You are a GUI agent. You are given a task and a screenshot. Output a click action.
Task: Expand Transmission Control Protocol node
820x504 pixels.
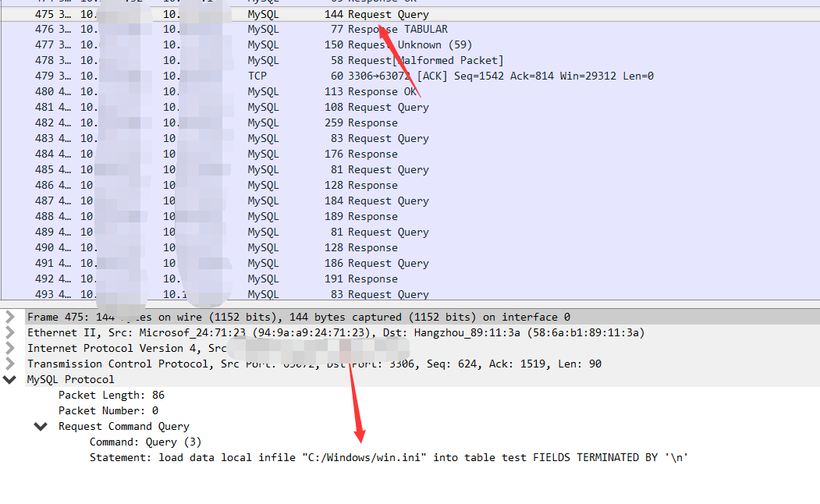pyautogui.click(x=9, y=364)
